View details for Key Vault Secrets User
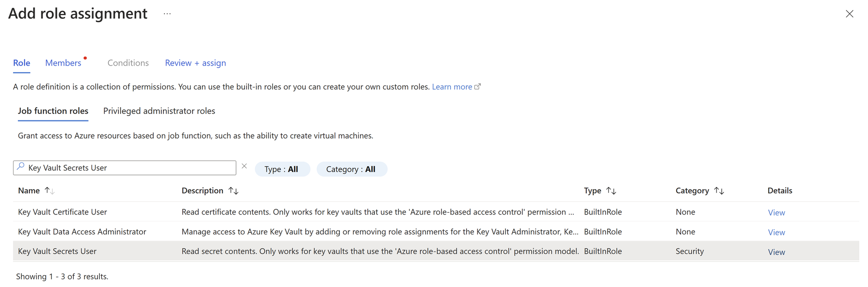Screen dimensions: 868x287 pyautogui.click(x=776, y=252)
